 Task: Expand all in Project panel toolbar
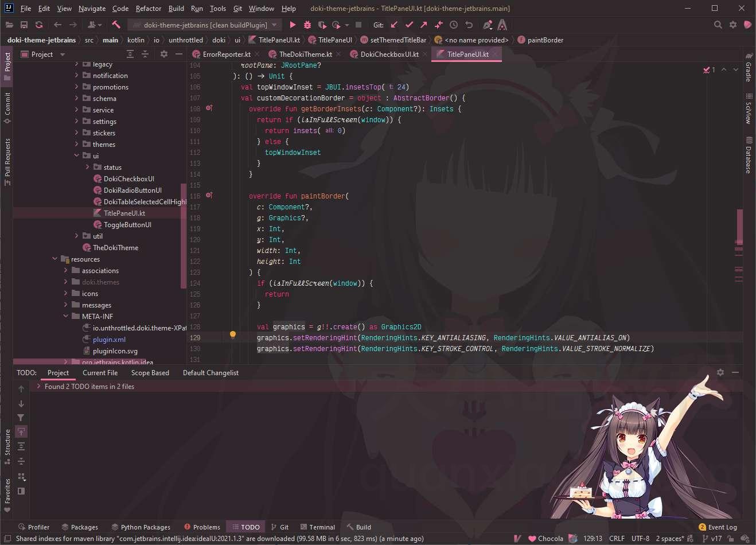pos(130,54)
